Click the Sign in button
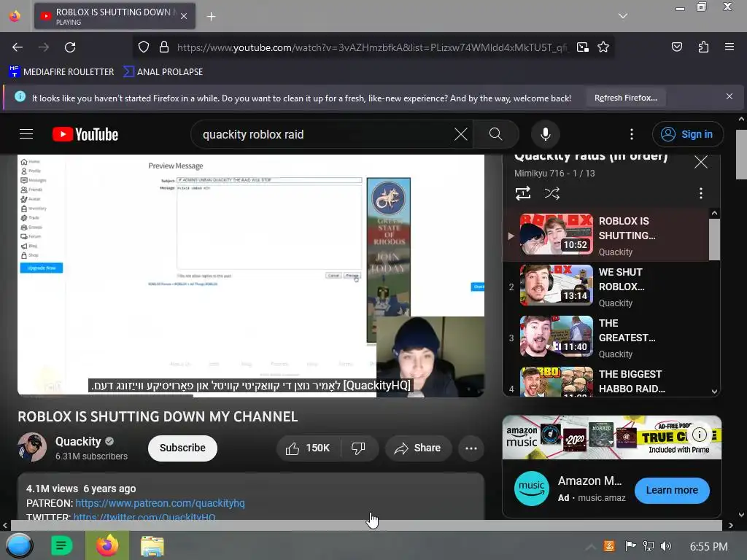 coord(687,134)
